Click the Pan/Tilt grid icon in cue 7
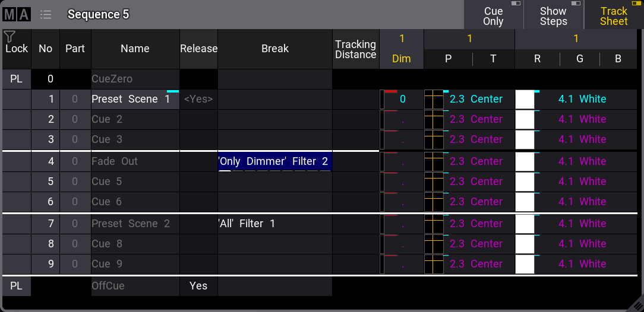 (x=434, y=224)
